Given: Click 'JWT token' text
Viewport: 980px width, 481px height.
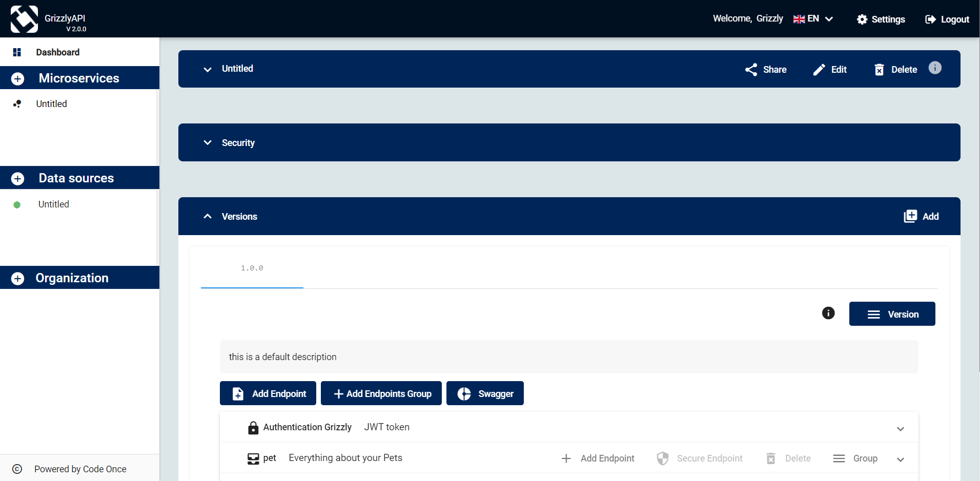Looking at the screenshot, I should click(x=387, y=427).
